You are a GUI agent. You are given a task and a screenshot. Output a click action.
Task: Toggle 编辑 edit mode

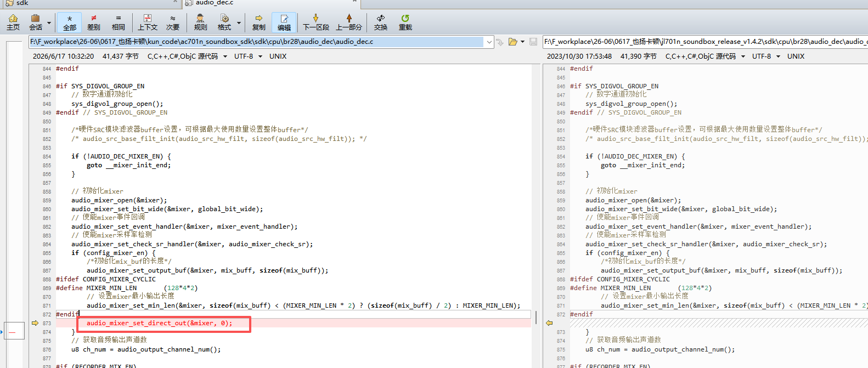tap(284, 22)
